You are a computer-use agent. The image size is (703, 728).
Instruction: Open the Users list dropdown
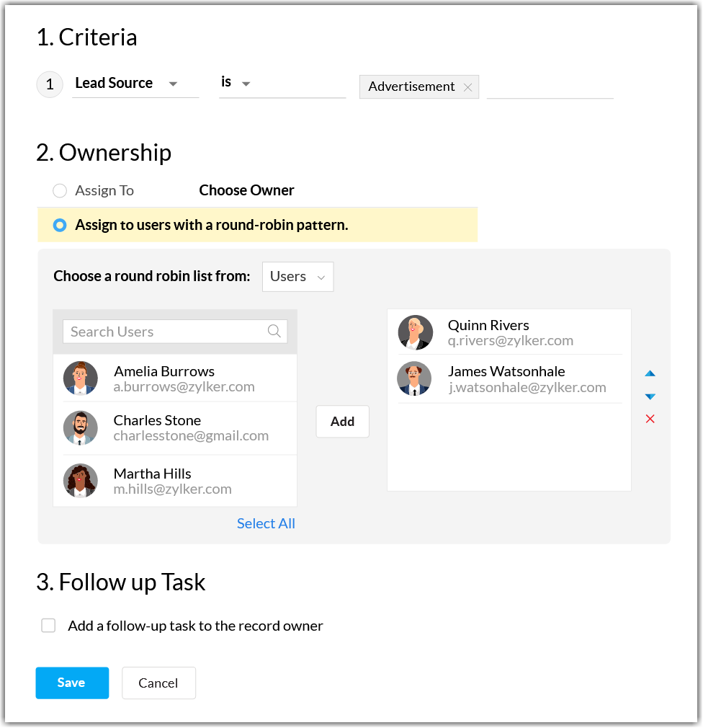pos(298,277)
